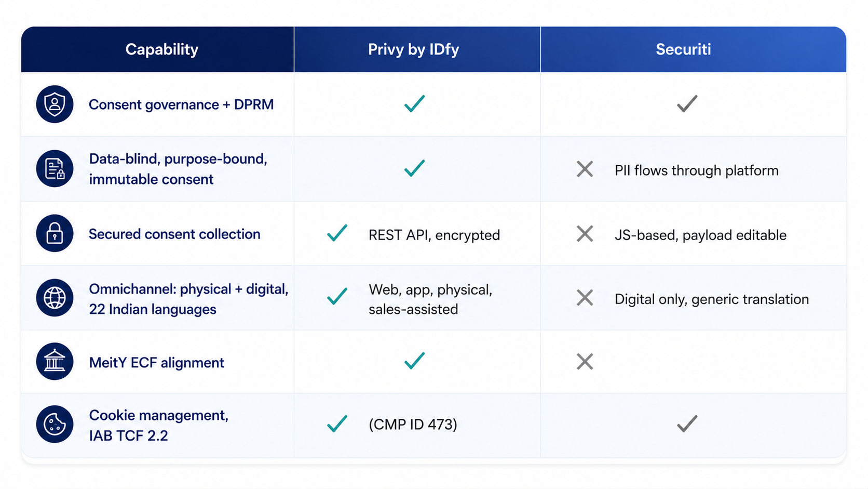Click Privy's teal checkmark in MeitY ECF row
The height and width of the screenshot is (489, 868).
pyautogui.click(x=415, y=361)
